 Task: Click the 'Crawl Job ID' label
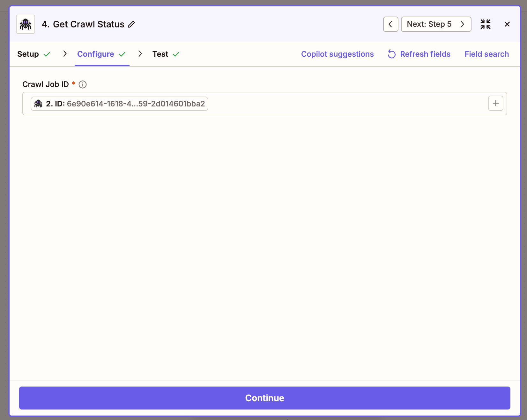pos(46,84)
